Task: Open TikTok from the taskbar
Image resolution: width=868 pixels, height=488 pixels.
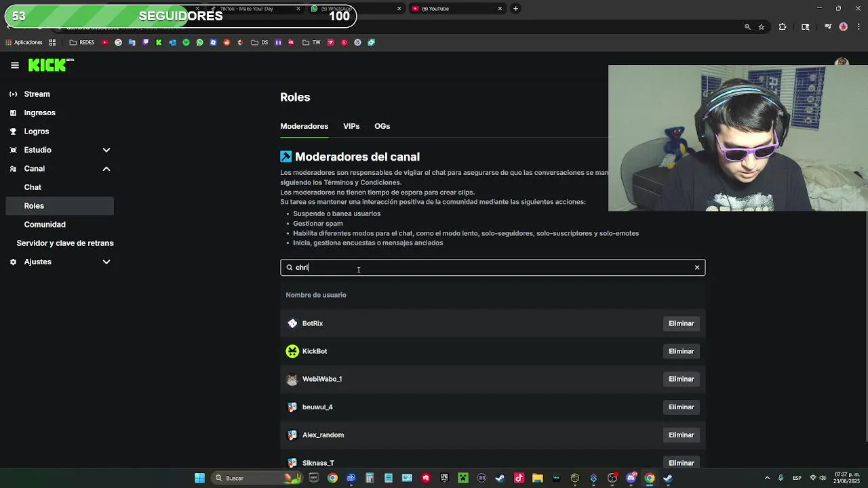Action: pos(519,478)
